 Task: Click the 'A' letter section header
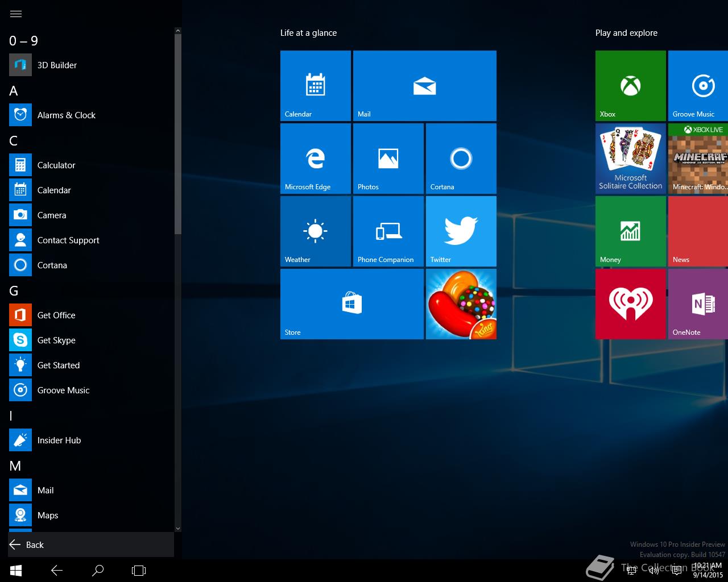tap(14, 91)
